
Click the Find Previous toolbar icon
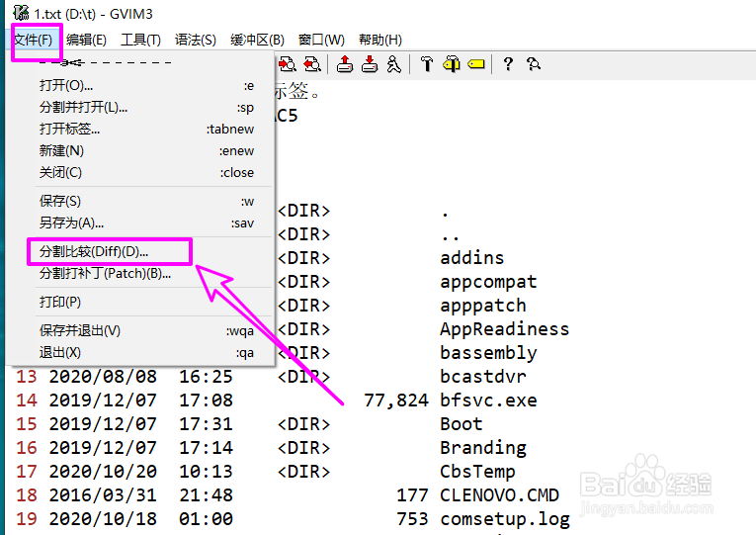click(x=312, y=63)
